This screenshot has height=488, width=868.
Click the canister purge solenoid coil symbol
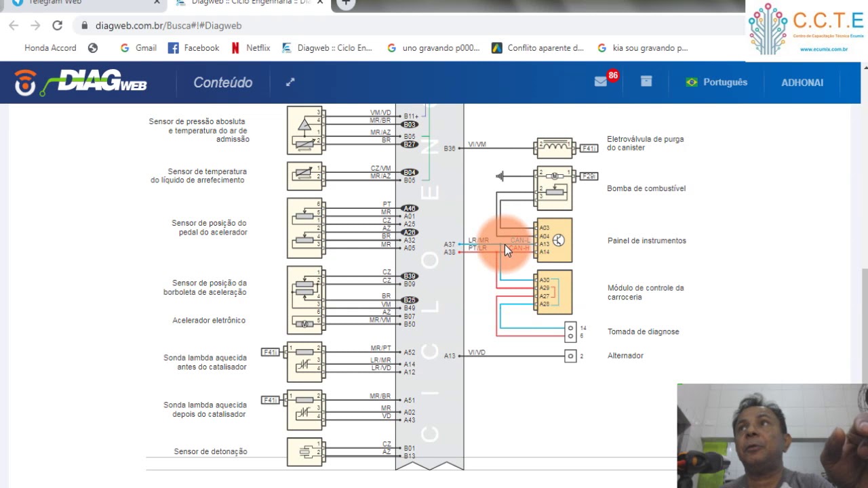pos(554,148)
